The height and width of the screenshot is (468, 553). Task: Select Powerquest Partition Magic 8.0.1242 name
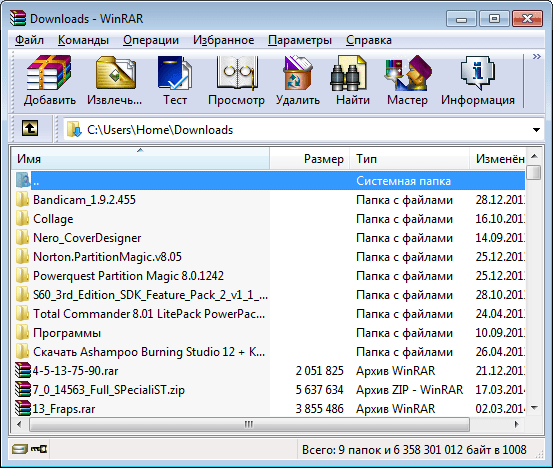128,276
